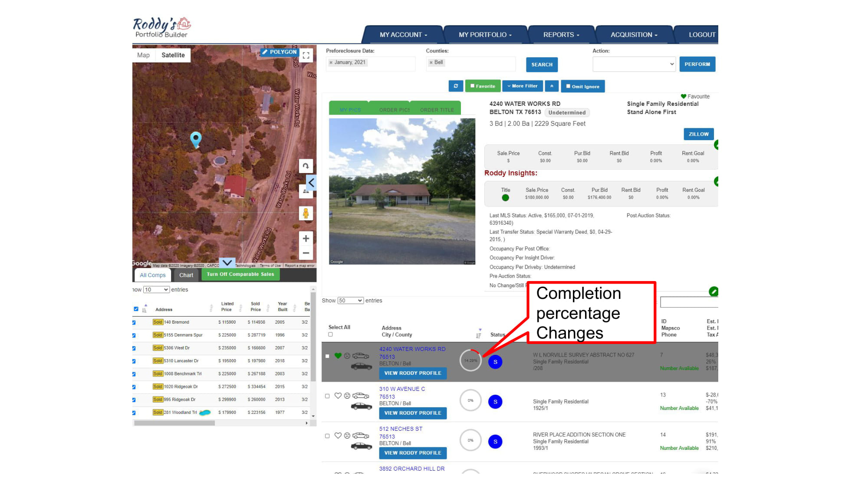868x488 pixels.
Task: Check the Select All checkbox
Action: click(330, 334)
